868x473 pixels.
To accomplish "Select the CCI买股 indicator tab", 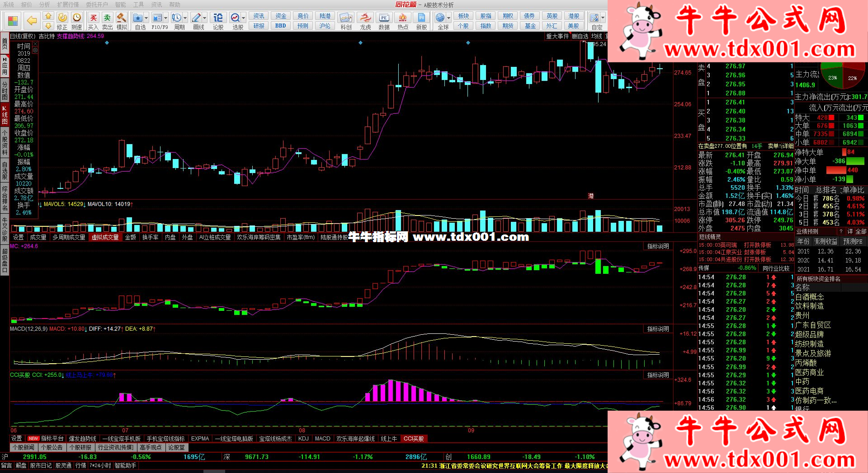I will (414, 439).
